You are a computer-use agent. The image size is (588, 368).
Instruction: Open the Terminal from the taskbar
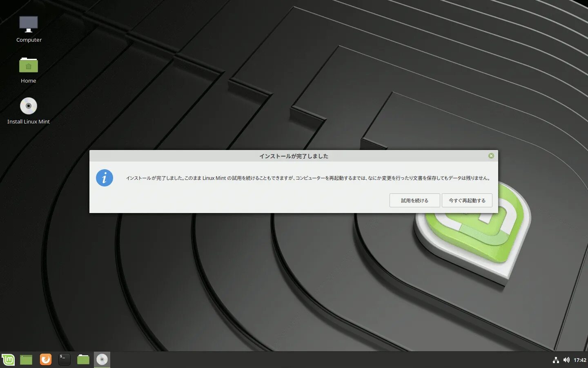65,360
